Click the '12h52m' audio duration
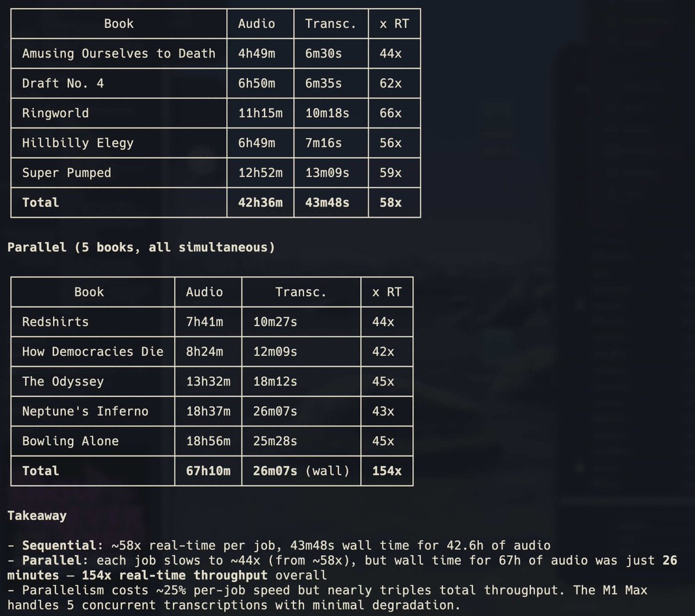 click(x=261, y=173)
